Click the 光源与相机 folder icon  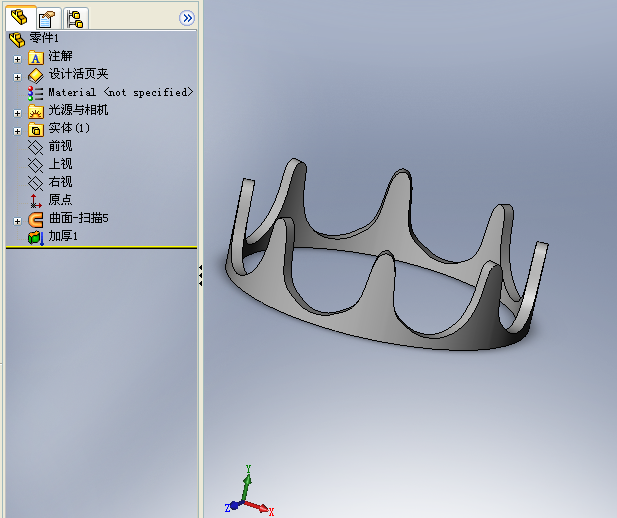35,112
